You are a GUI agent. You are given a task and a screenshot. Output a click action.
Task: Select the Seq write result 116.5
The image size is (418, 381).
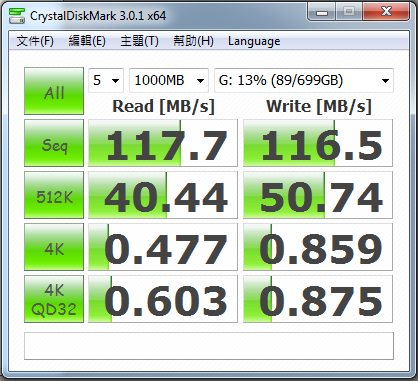coord(318,143)
